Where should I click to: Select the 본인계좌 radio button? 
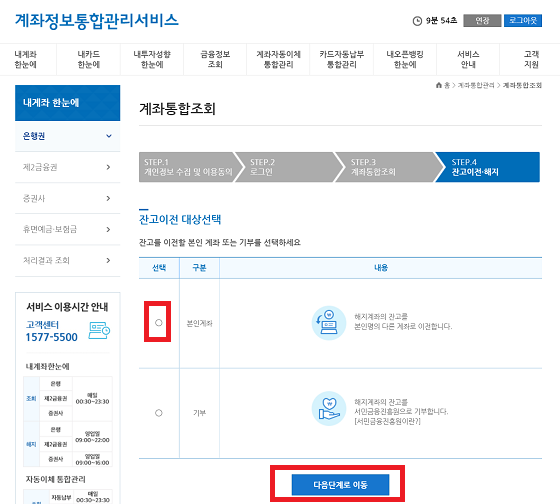159,323
